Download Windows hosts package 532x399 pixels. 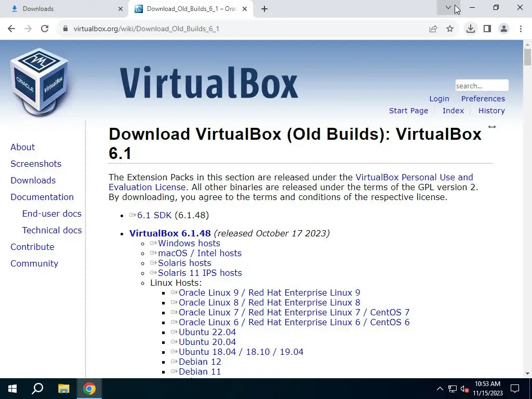coord(189,243)
